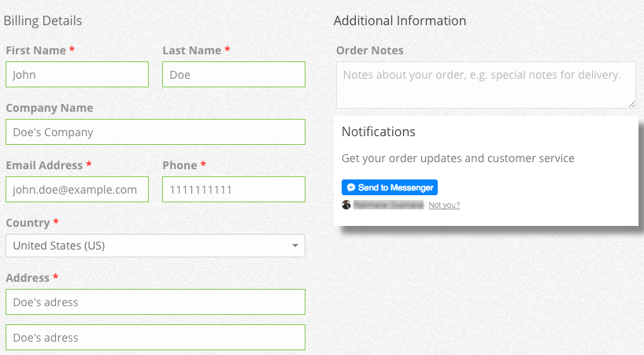This screenshot has width=644, height=355.
Task: Click the blurred account name text
Action: click(389, 205)
